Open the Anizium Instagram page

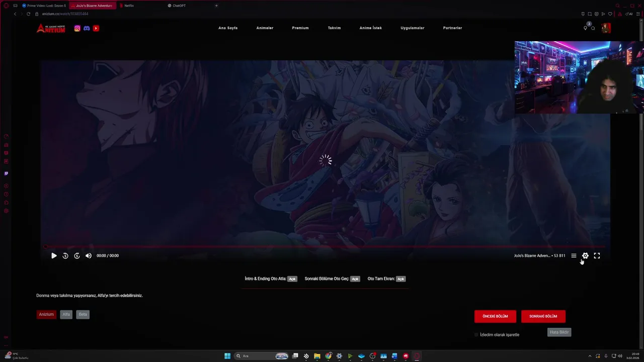77,28
